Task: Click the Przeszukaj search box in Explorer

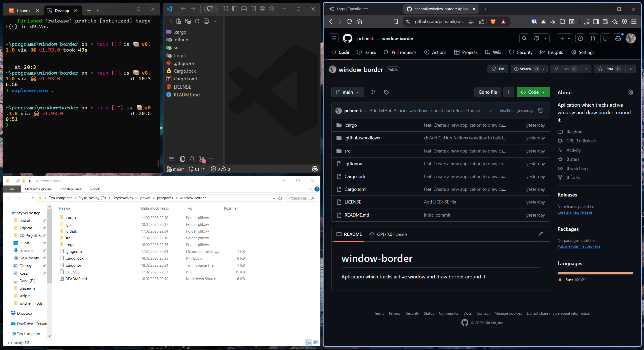Action: (301, 198)
